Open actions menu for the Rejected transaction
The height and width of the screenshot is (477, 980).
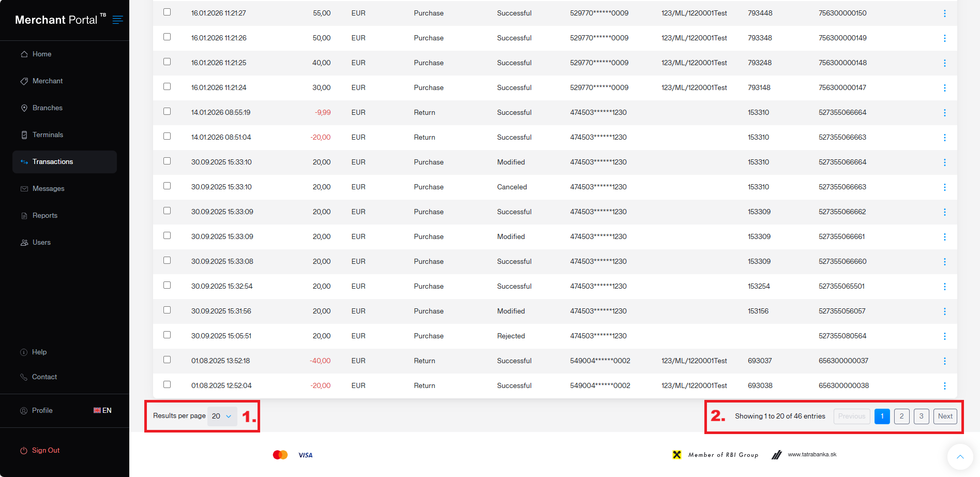[x=944, y=336]
